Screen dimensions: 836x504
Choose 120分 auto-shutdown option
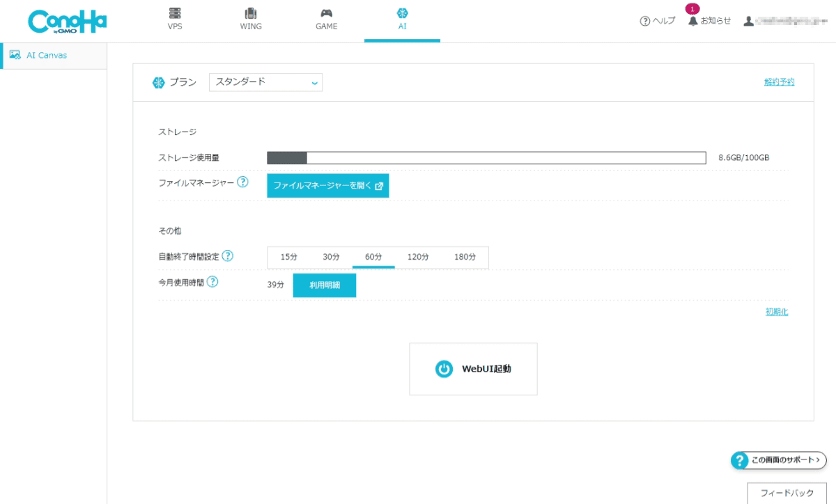418,257
